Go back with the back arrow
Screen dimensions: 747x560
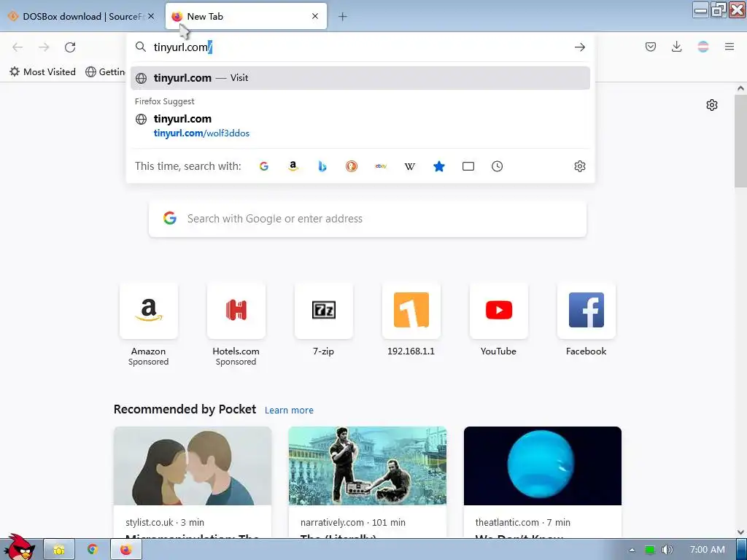(x=18, y=47)
